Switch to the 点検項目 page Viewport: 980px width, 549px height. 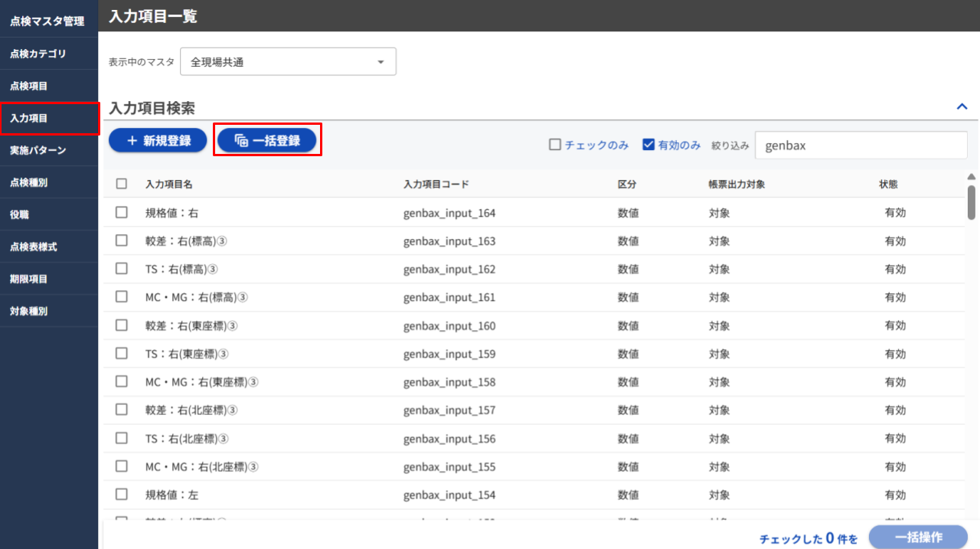pyautogui.click(x=49, y=86)
